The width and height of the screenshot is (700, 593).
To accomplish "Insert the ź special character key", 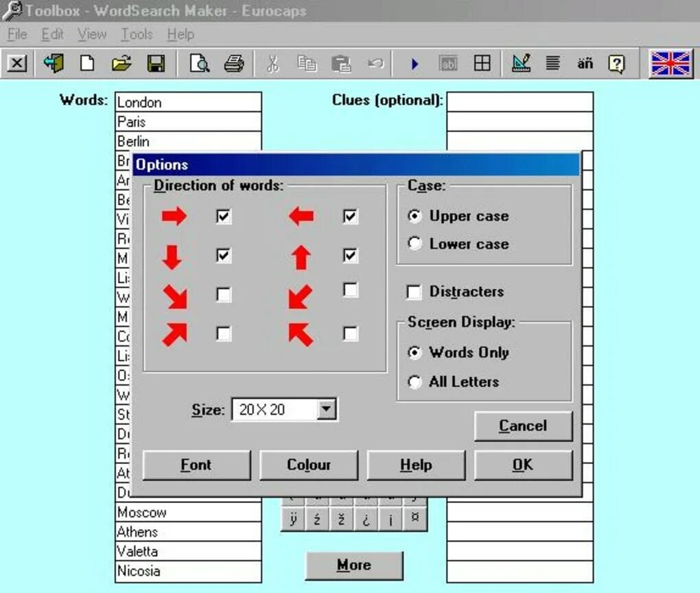I will tap(318, 519).
